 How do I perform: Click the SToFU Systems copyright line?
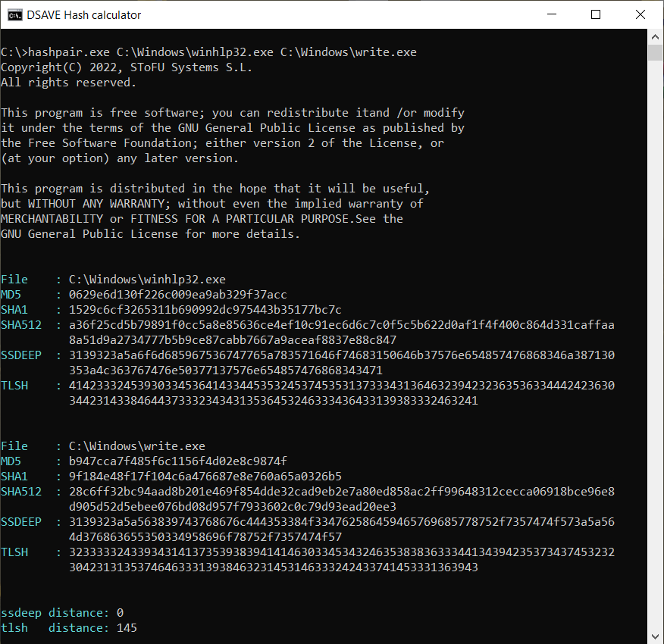(127, 67)
